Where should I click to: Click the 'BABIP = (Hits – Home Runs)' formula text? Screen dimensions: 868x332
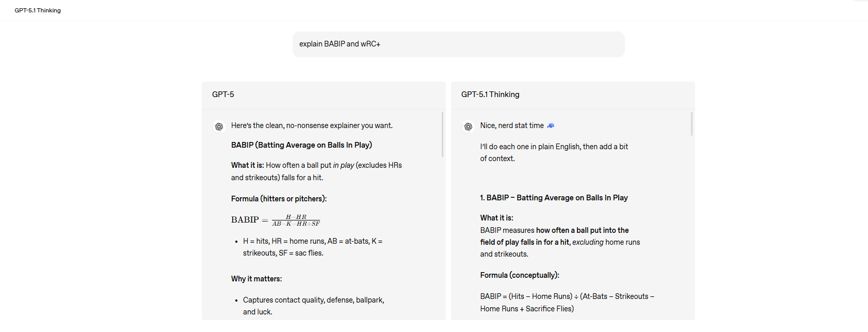(x=567, y=296)
